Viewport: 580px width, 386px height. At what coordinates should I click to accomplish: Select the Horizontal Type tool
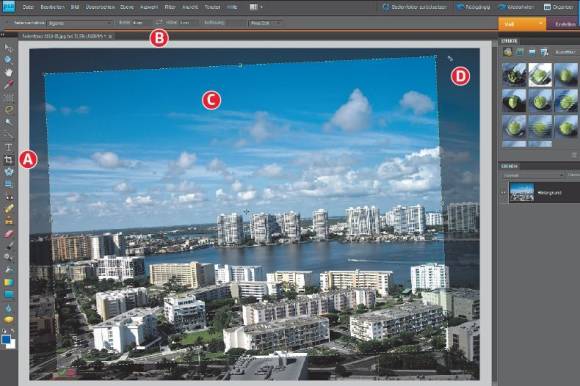(x=9, y=147)
